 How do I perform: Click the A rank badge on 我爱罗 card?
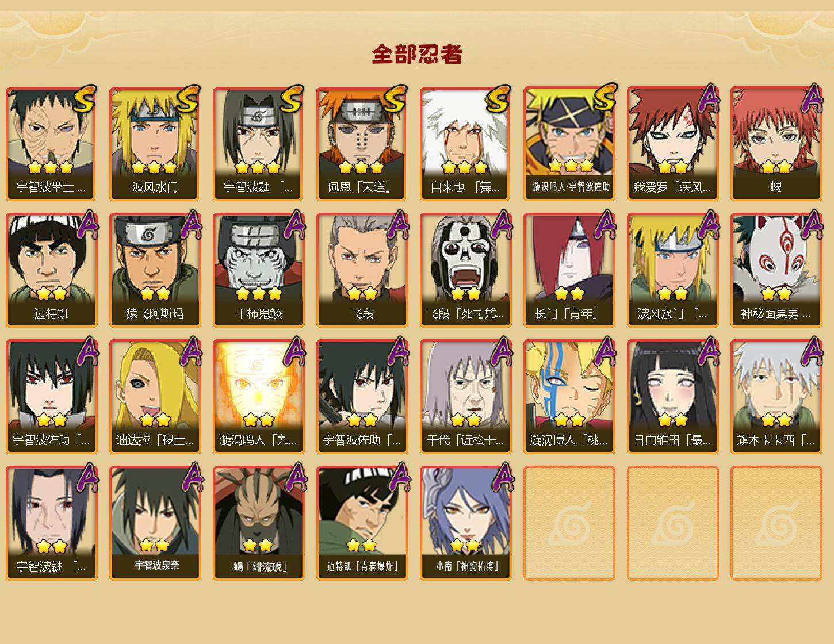tap(709, 99)
